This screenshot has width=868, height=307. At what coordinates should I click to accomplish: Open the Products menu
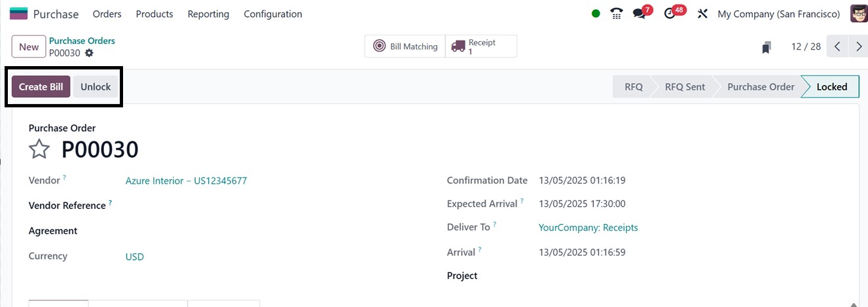[x=154, y=14]
